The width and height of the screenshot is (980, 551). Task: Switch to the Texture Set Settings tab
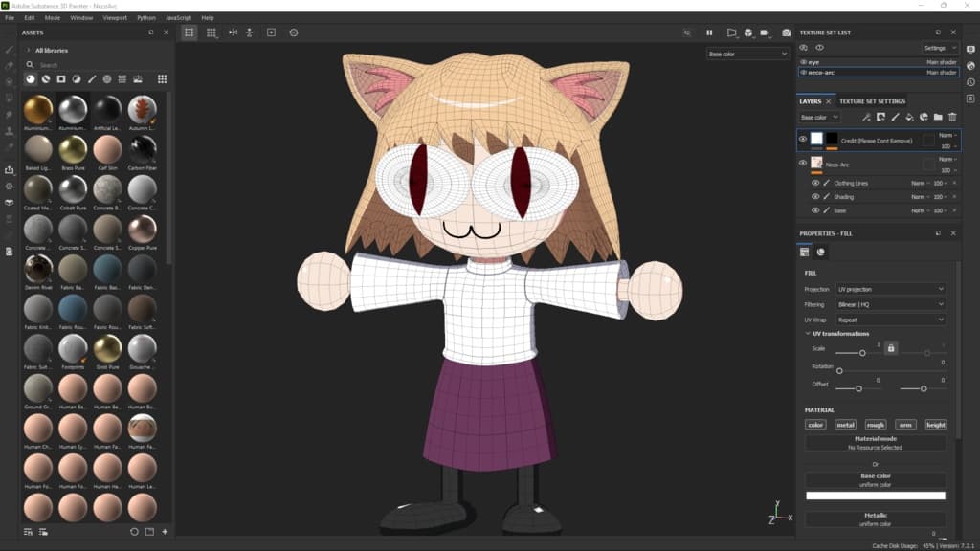pyautogui.click(x=872, y=101)
